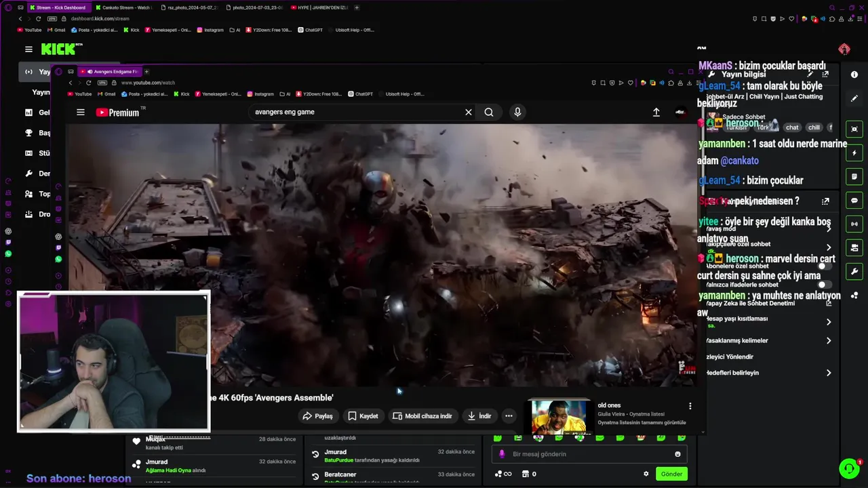Expand Takipçilere özel sohbet arrow
The image size is (868, 488).
point(829,247)
